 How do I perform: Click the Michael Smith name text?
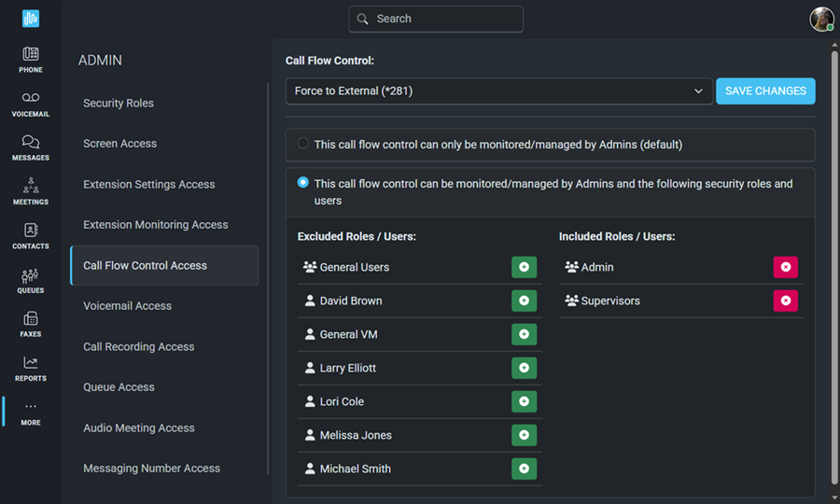coord(356,469)
